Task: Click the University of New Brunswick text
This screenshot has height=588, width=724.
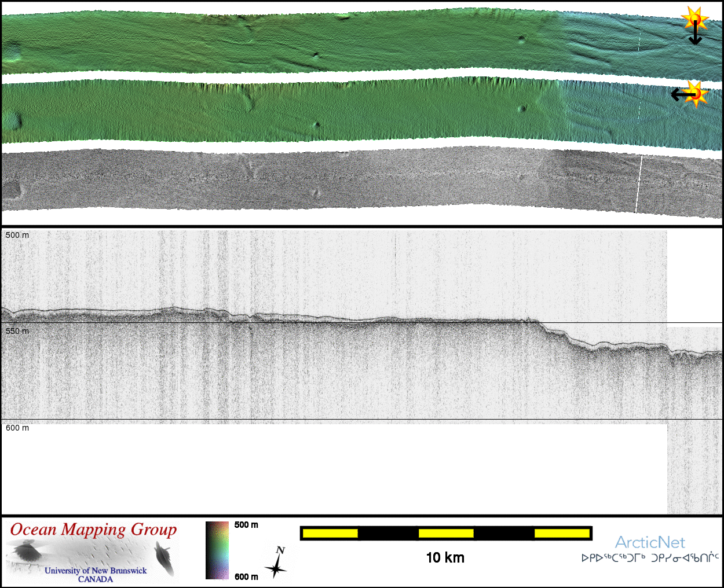Action: (96, 571)
